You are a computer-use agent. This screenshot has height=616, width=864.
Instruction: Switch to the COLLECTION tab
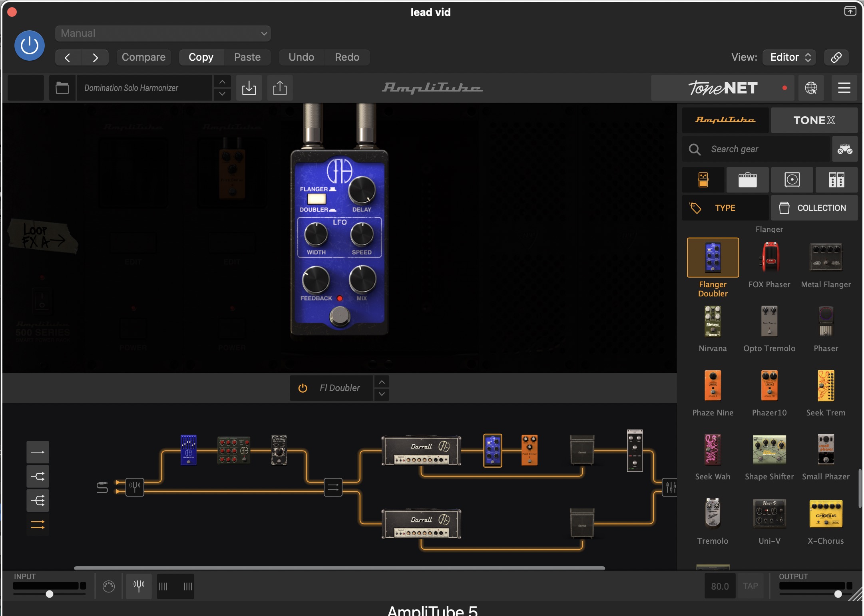point(814,208)
